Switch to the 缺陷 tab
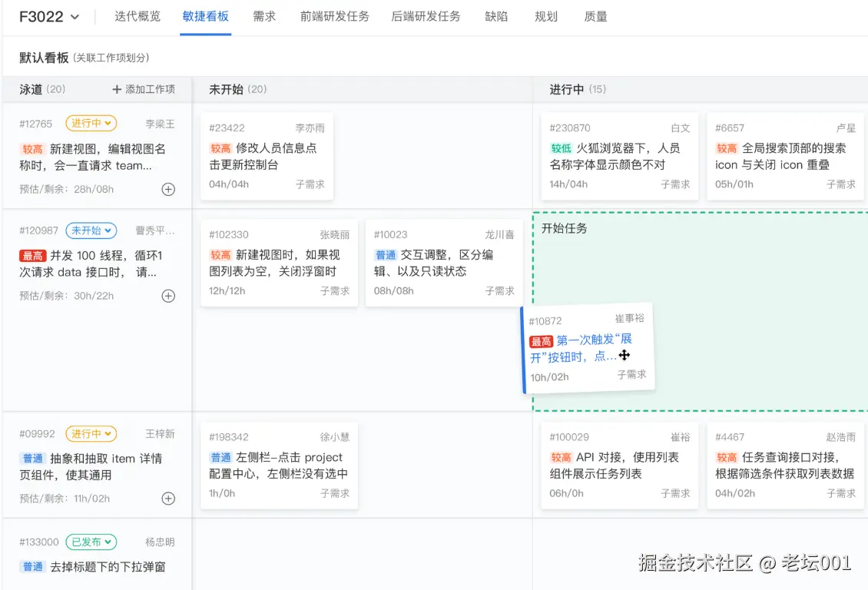 click(x=497, y=16)
